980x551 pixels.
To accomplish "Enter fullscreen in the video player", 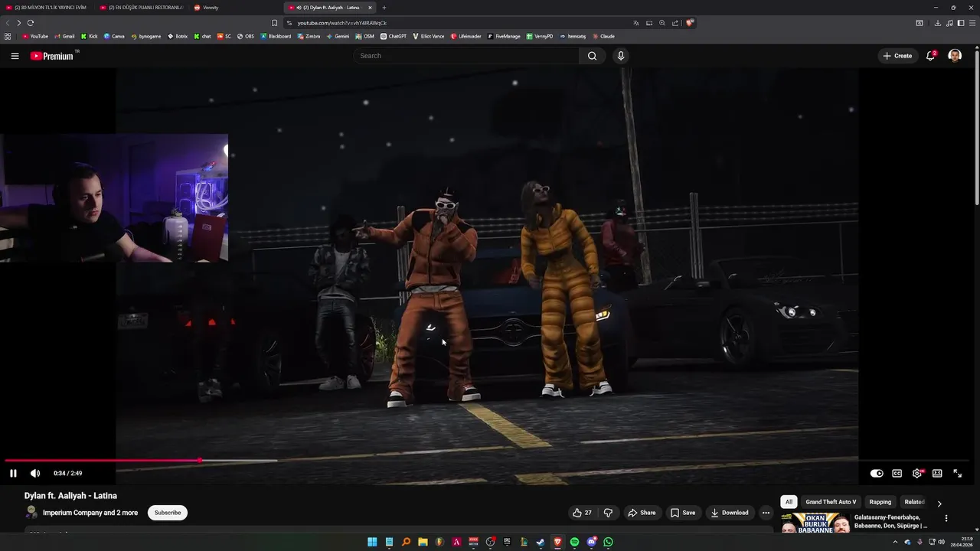I will pos(957,473).
